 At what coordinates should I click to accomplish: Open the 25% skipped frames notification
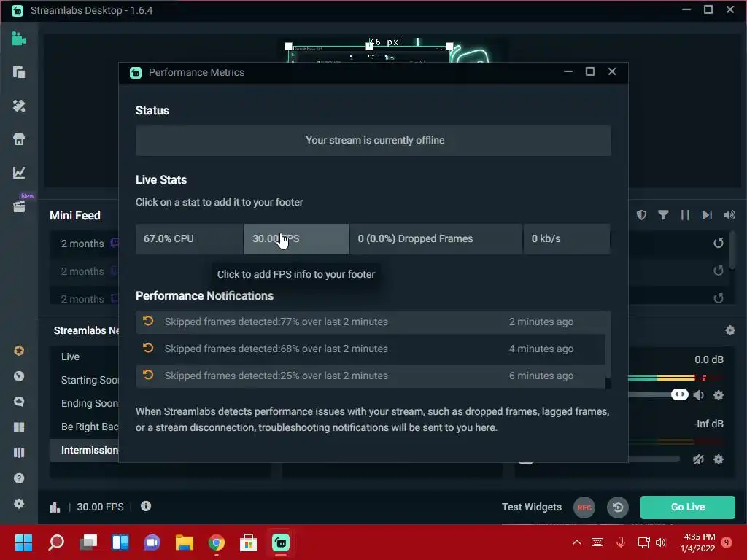[370, 376]
